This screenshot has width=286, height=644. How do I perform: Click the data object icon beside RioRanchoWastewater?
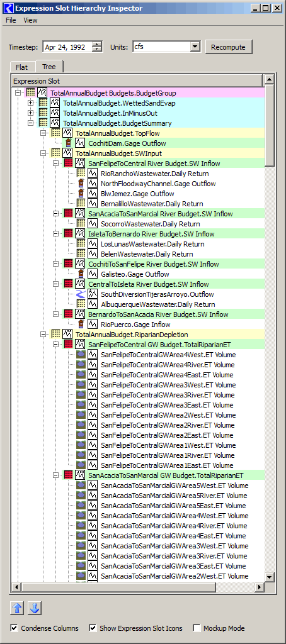tap(81, 174)
